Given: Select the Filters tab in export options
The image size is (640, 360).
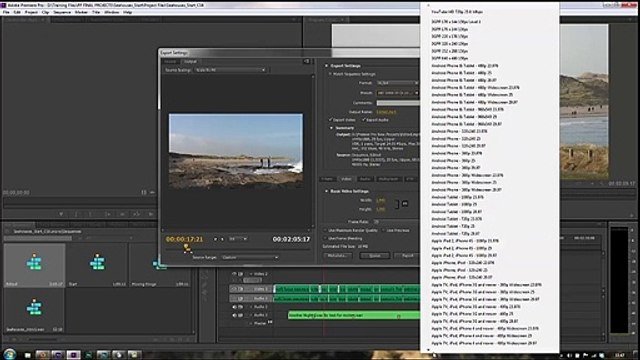Looking at the screenshot, I should 327,179.
